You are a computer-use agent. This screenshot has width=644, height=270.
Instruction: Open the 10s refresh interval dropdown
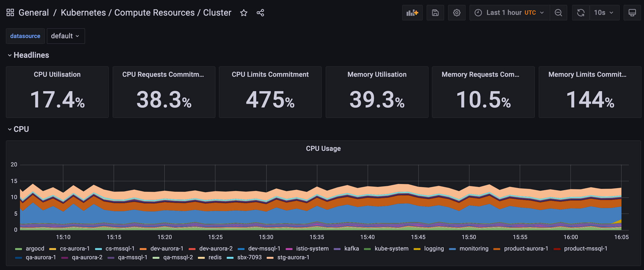coord(604,13)
